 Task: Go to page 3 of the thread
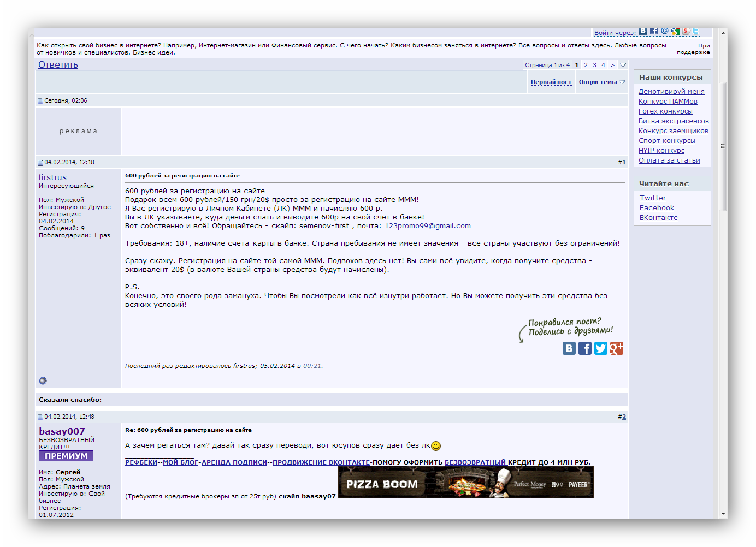[594, 65]
